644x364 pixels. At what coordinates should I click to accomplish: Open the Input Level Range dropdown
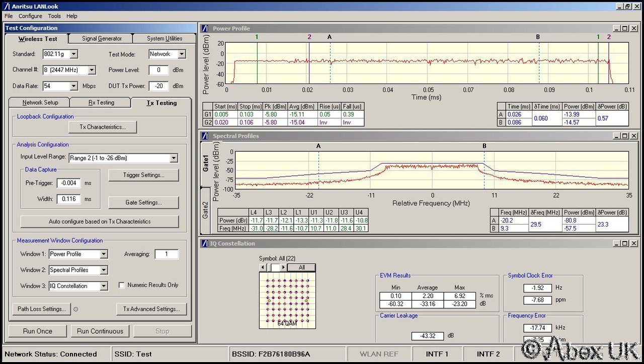tap(174, 158)
